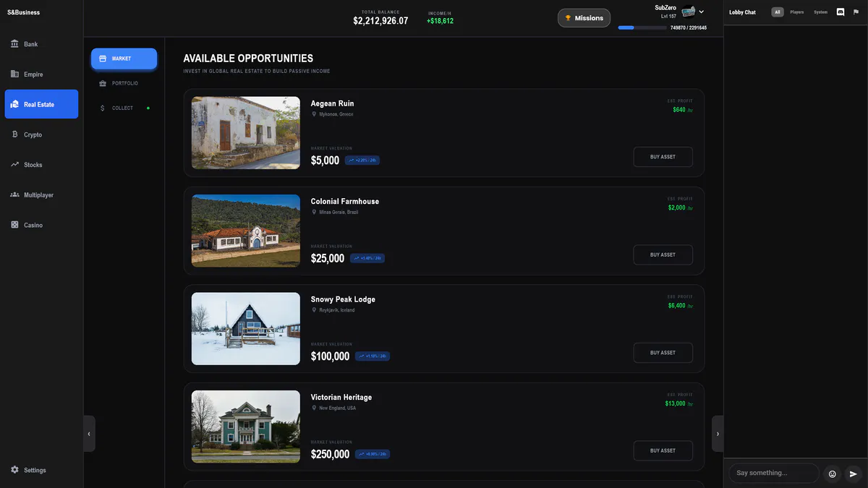Click the trend badge beside $100,000
The image size is (868, 488).
(373, 356)
